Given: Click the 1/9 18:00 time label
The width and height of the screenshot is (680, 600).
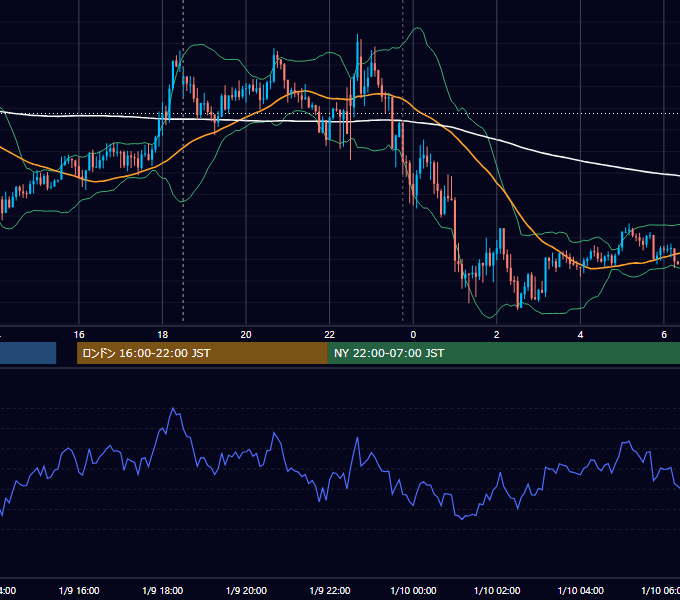Looking at the screenshot, I should tap(163, 590).
